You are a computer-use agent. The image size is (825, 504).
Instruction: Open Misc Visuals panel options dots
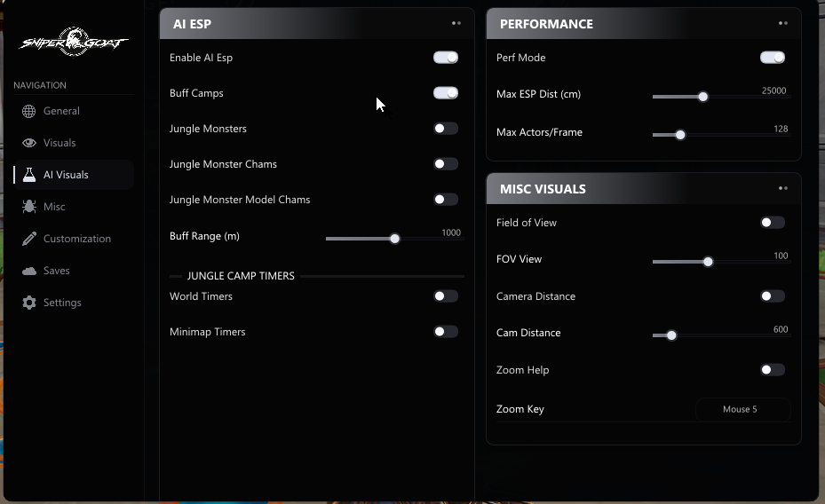(783, 188)
